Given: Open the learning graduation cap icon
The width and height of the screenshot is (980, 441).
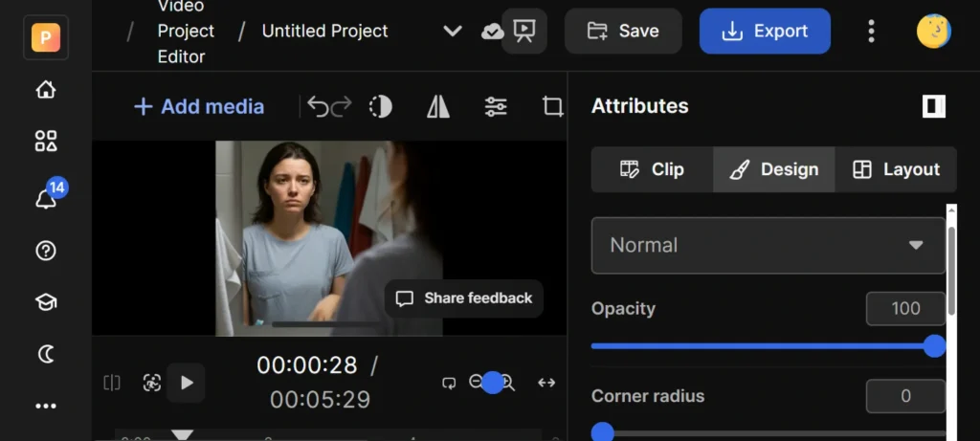Looking at the screenshot, I should click(x=46, y=302).
